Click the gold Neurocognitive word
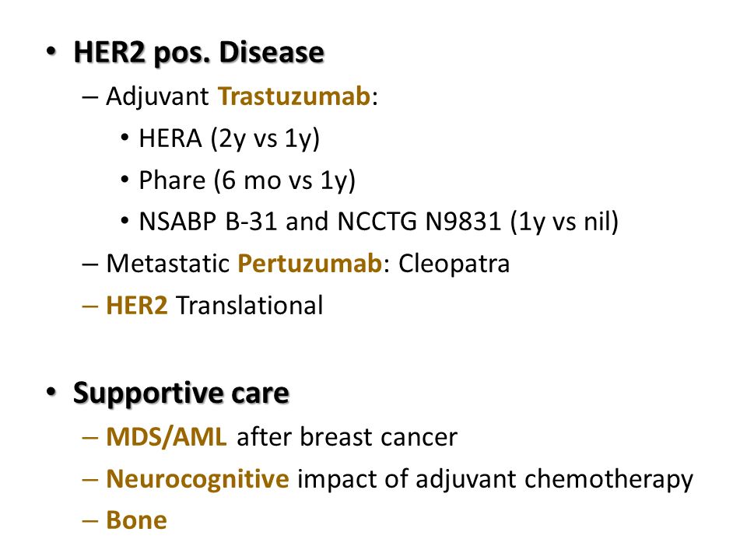Viewport: 747px width, 560px height. click(x=197, y=480)
